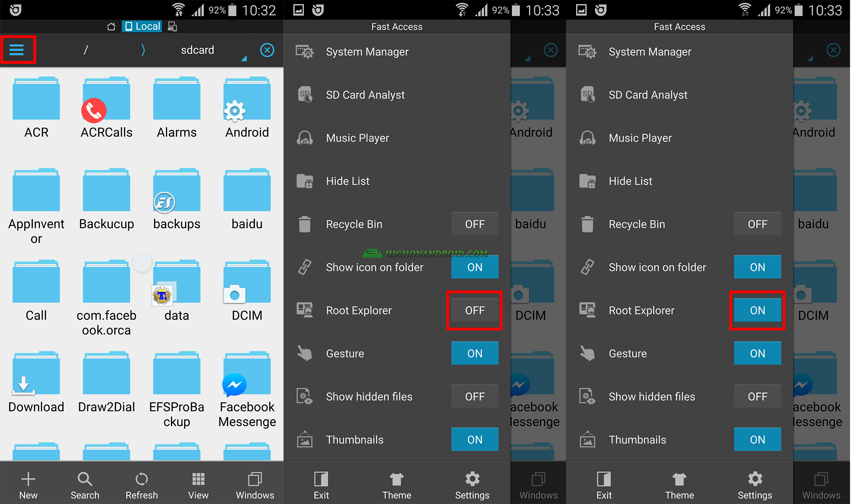The image size is (851, 504).
Task: Tap Refresh in the bottom toolbar
Action: 142,485
